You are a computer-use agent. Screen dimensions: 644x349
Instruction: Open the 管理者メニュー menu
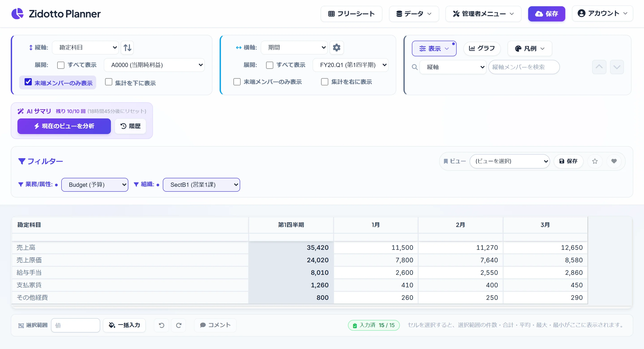483,14
